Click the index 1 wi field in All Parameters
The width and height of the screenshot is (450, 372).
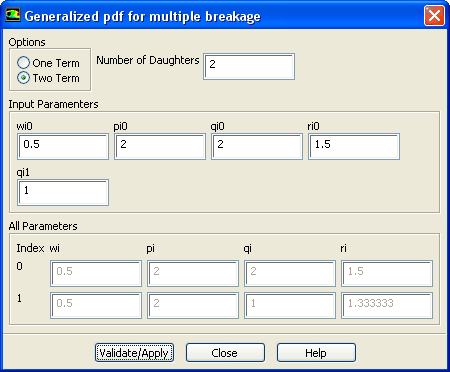tap(96, 306)
